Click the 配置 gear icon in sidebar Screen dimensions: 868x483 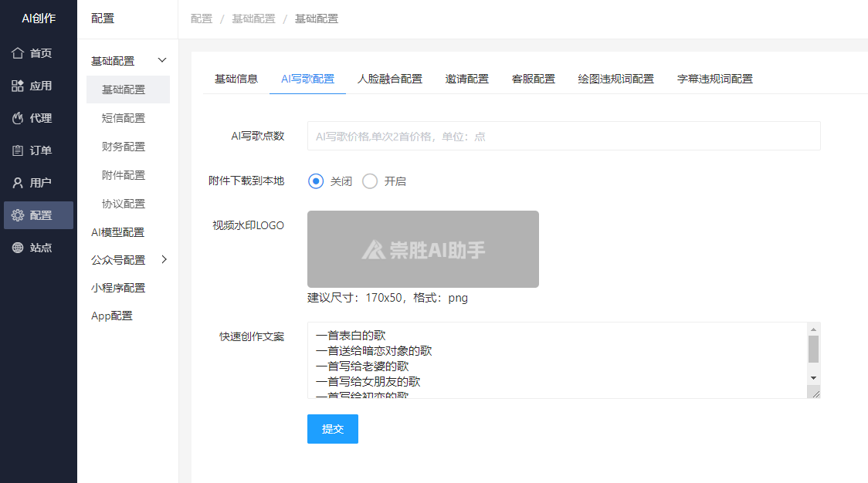[x=18, y=215]
